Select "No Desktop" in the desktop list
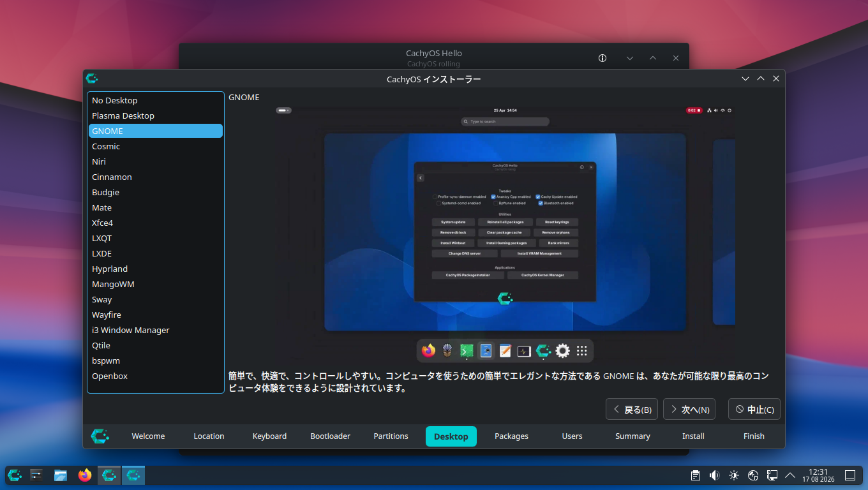Screen dimensions: 868x490 (156, 100)
